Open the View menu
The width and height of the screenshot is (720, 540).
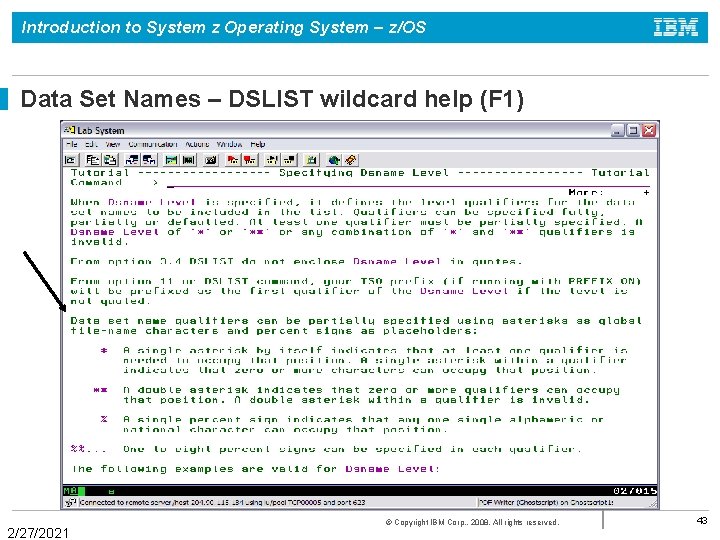(x=112, y=144)
